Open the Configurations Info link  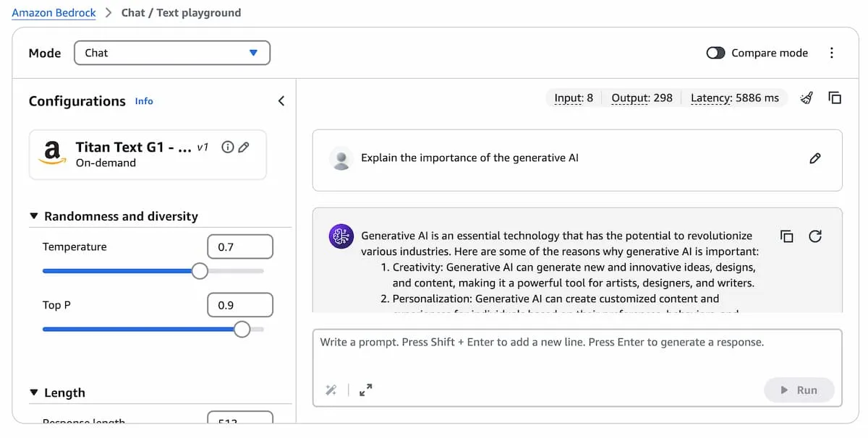144,101
